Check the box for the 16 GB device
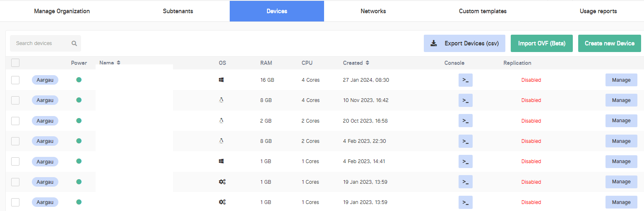644x211 pixels. click(15, 80)
